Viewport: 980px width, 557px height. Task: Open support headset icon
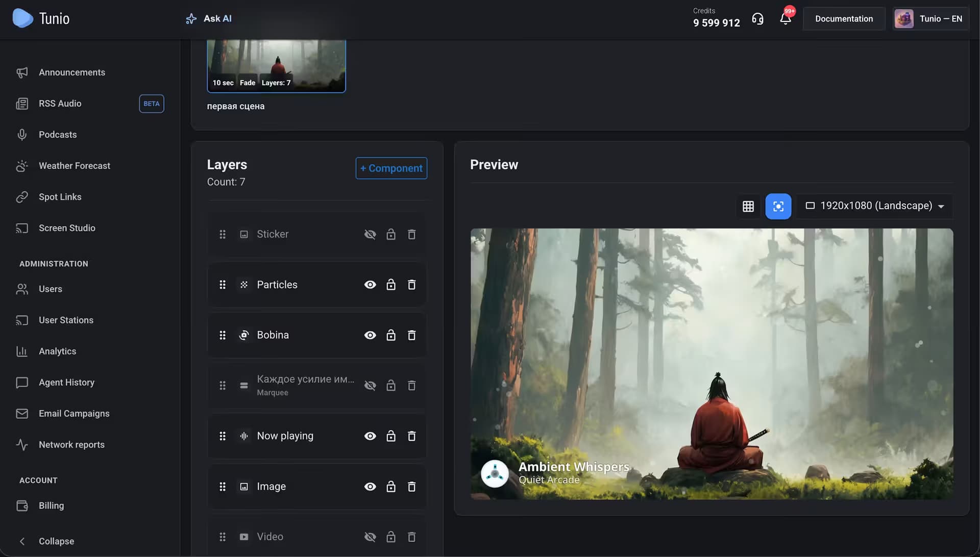(x=757, y=19)
